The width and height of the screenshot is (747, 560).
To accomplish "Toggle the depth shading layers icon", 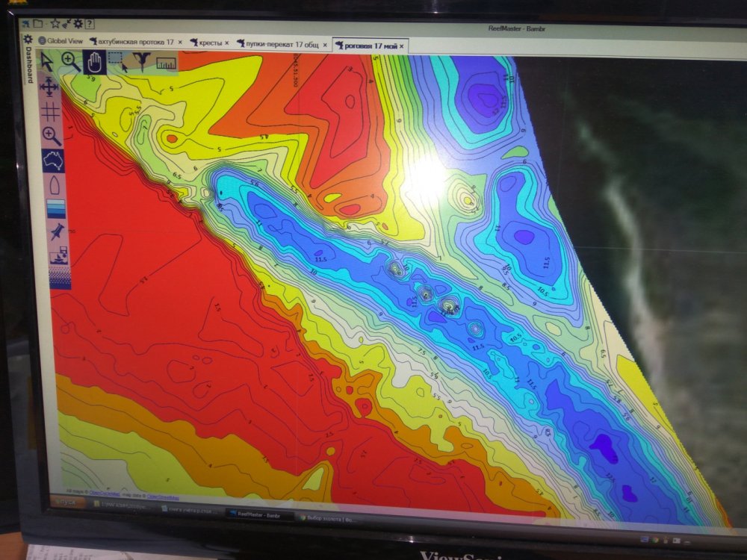I will [x=55, y=208].
